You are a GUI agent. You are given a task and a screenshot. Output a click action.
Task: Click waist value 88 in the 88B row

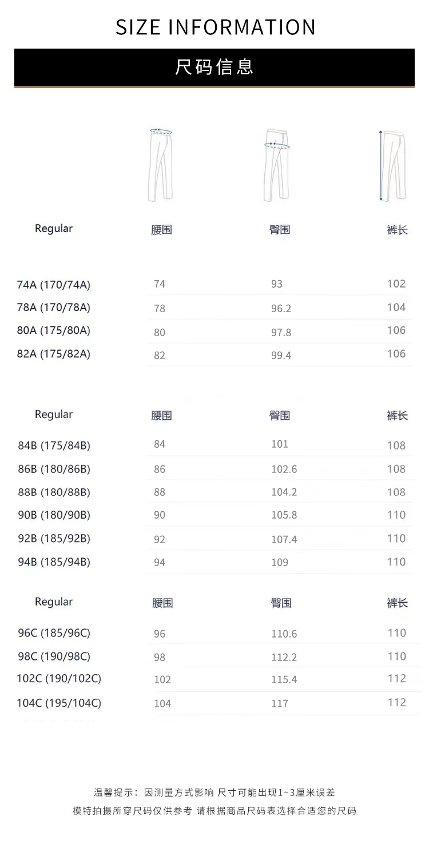160,492
